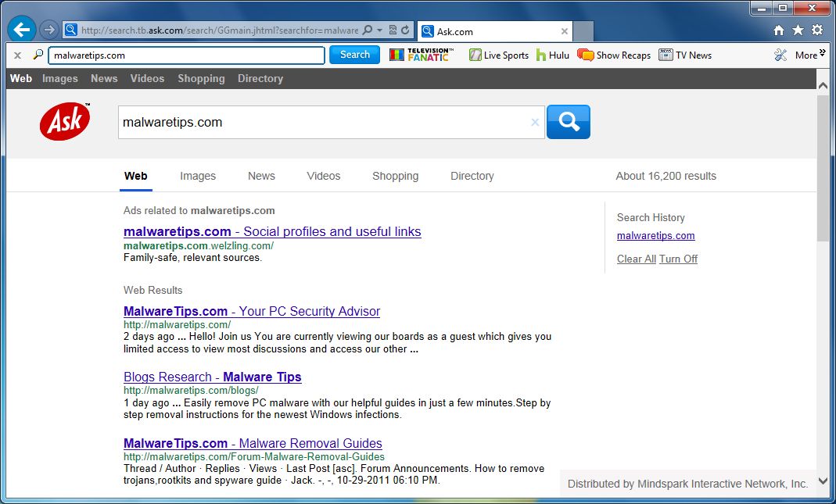836x504 pixels.
Task: Select Shopping in the dark nav bar
Action: 201,78
